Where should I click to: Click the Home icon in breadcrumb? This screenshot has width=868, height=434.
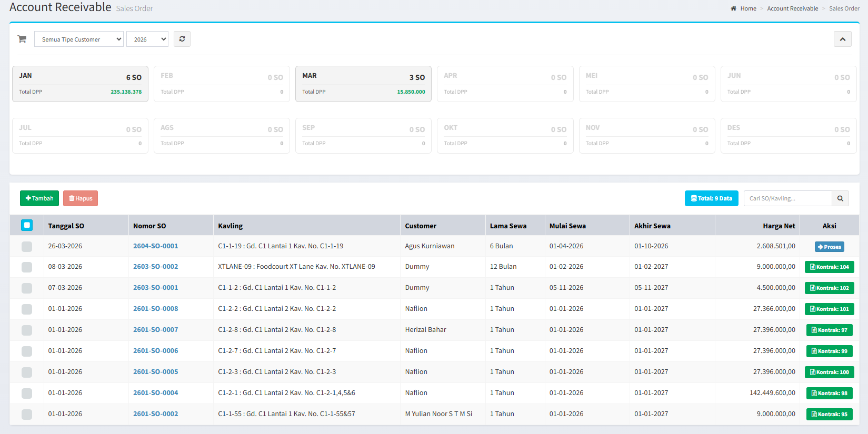[733, 8]
